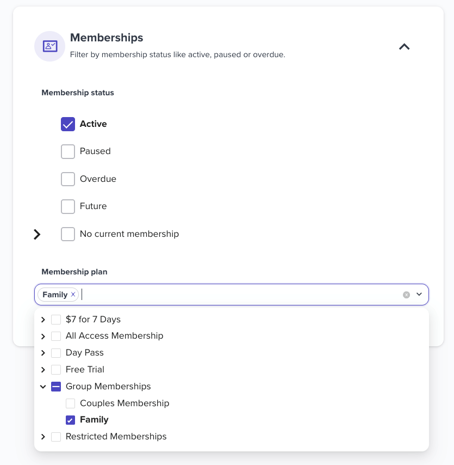Expand the Free Trial chevron

43,370
